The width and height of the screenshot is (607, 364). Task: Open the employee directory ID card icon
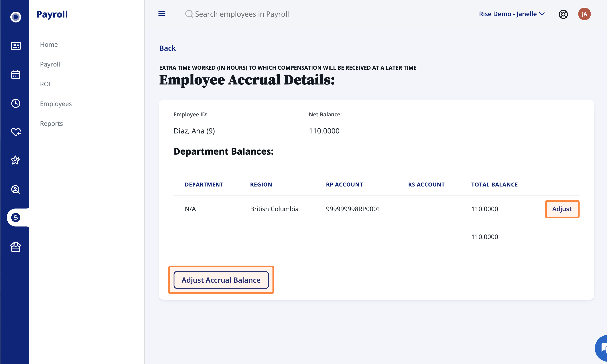[x=16, y=46]
